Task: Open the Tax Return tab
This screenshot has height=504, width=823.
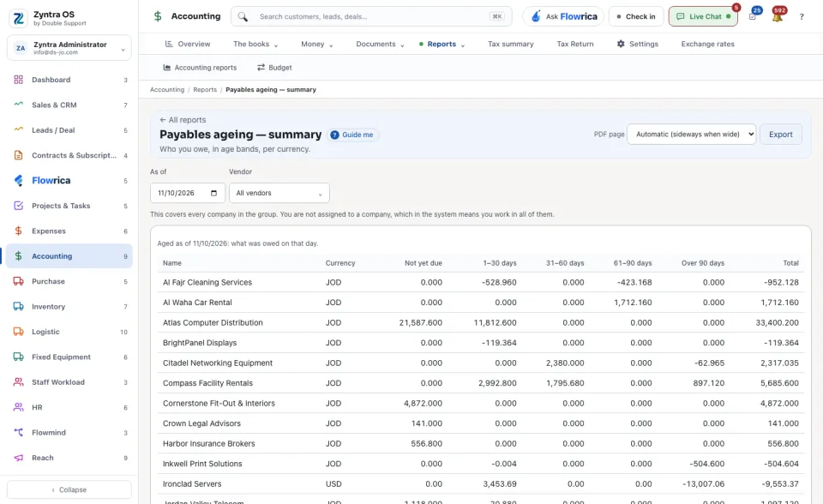Action: coord(575,44)
